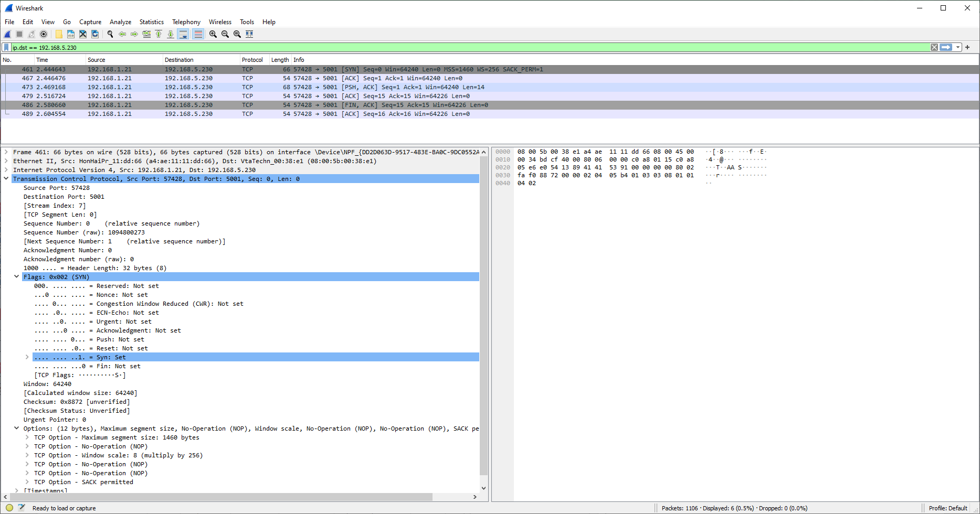Sort packets by the Source column
Viewport: 980px width, 514px height.
coord(124,60)
